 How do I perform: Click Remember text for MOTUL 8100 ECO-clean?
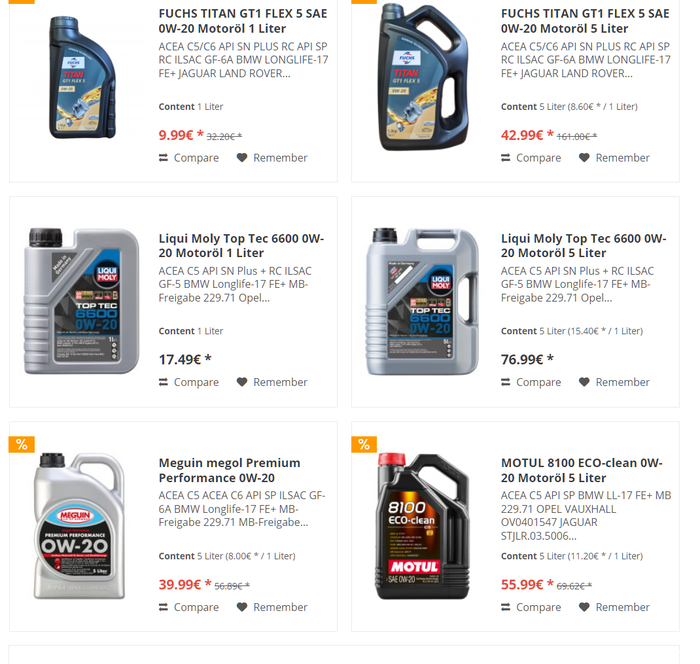tap(623, 607)
